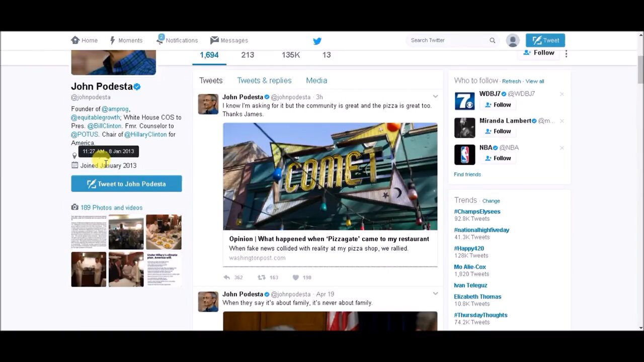Open the @equitablegrowth mention
Viewport: 644px width, 362px height.
click(96, 118)
